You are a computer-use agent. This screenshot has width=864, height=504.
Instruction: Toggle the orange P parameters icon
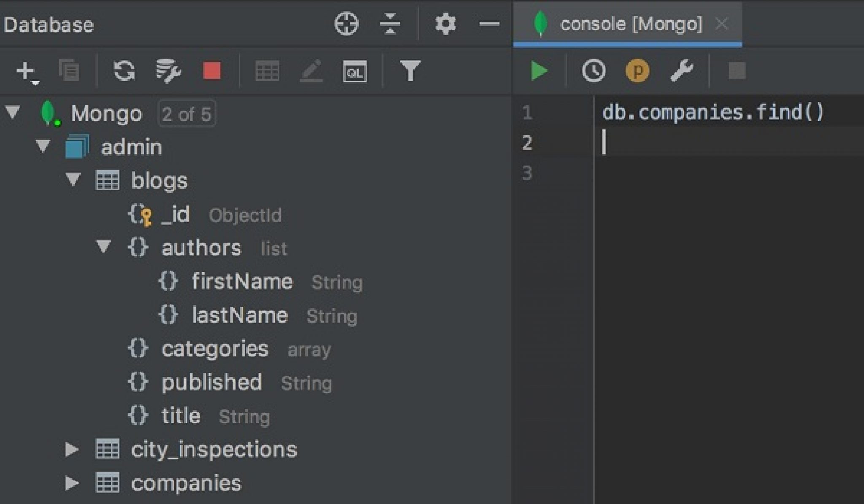637,71
